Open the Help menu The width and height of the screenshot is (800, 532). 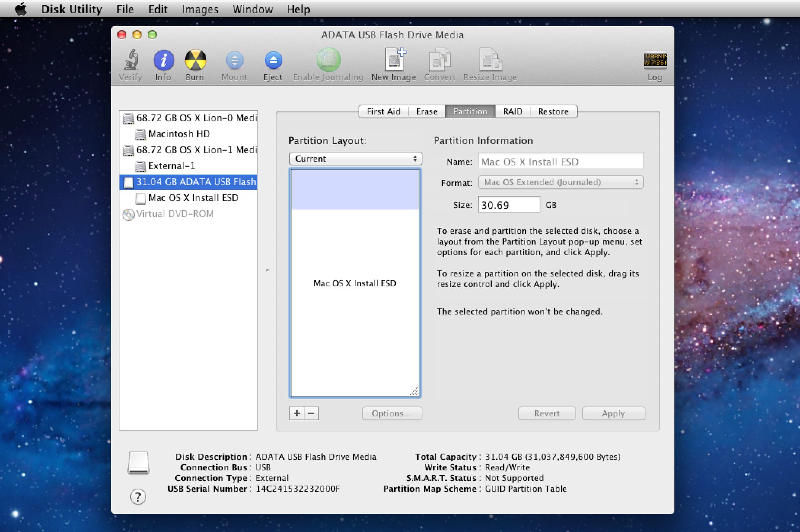click(298, 9)
